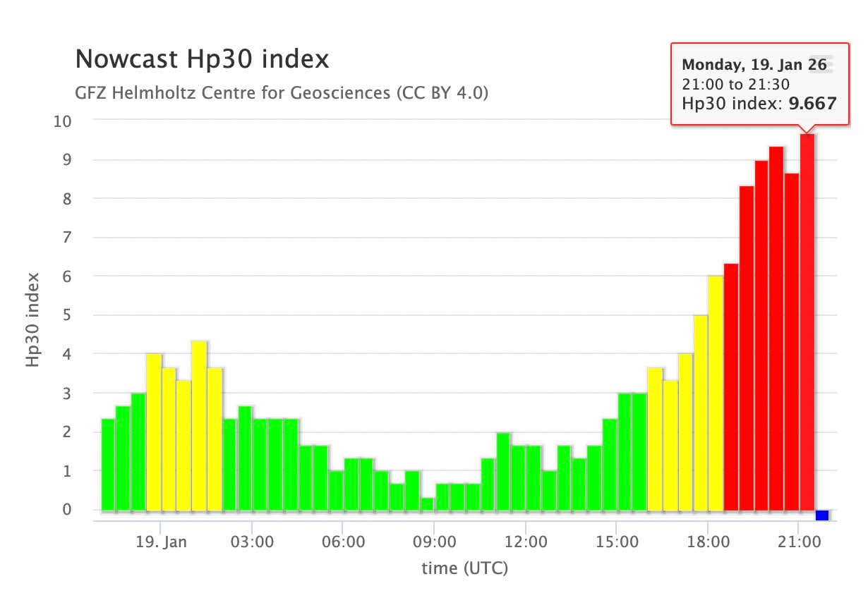Click the 19. Jan x-axis label

coord(161,544)
